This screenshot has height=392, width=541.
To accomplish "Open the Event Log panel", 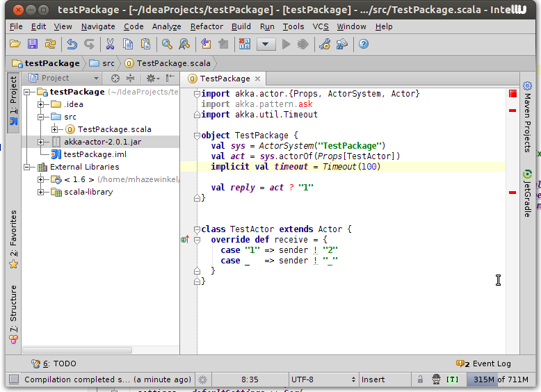I will tap(483, 364).
